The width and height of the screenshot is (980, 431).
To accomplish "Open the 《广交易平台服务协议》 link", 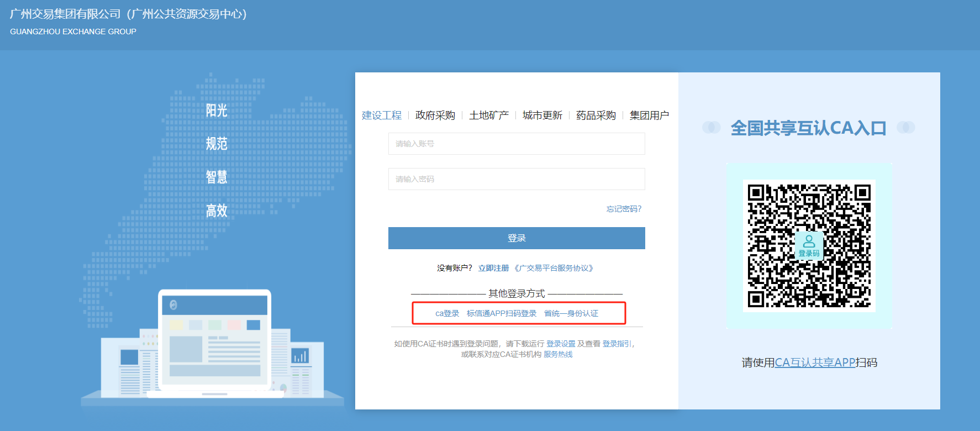I will 554,268.
